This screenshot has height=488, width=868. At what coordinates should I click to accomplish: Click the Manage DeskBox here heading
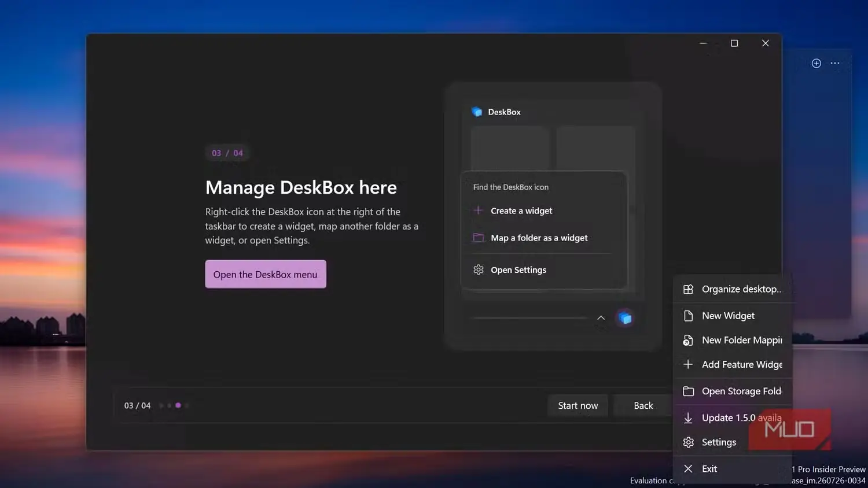click(301, 187)
